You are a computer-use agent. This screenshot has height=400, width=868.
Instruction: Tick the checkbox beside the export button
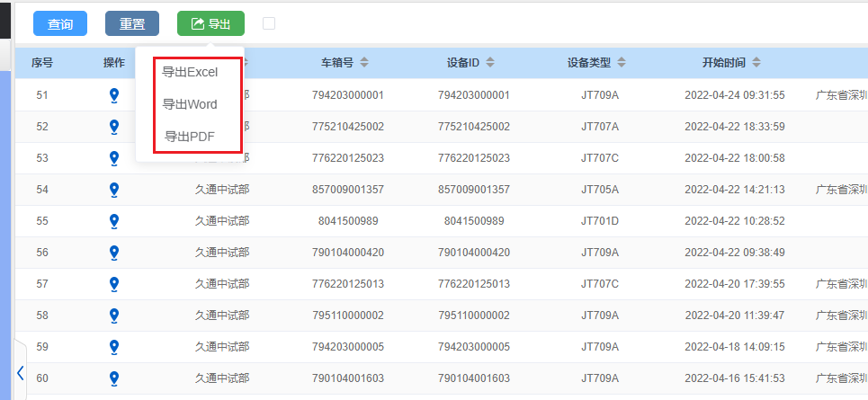click(x=269, y=23)
